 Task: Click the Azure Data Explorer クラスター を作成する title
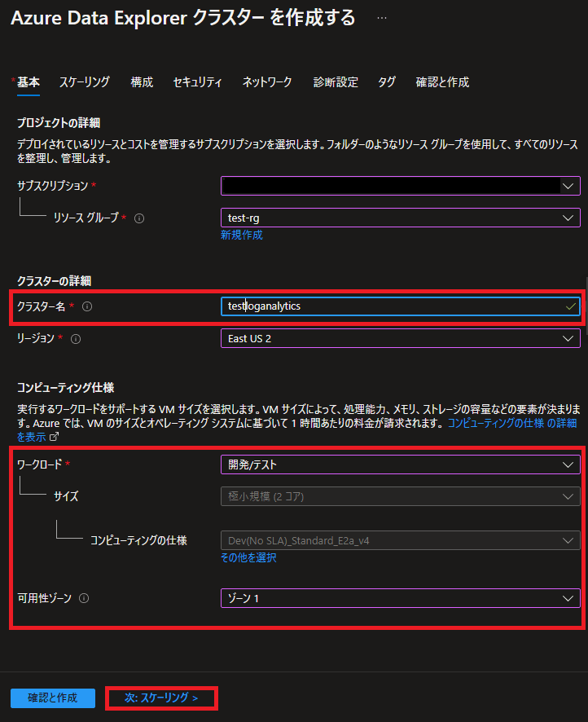183,18
